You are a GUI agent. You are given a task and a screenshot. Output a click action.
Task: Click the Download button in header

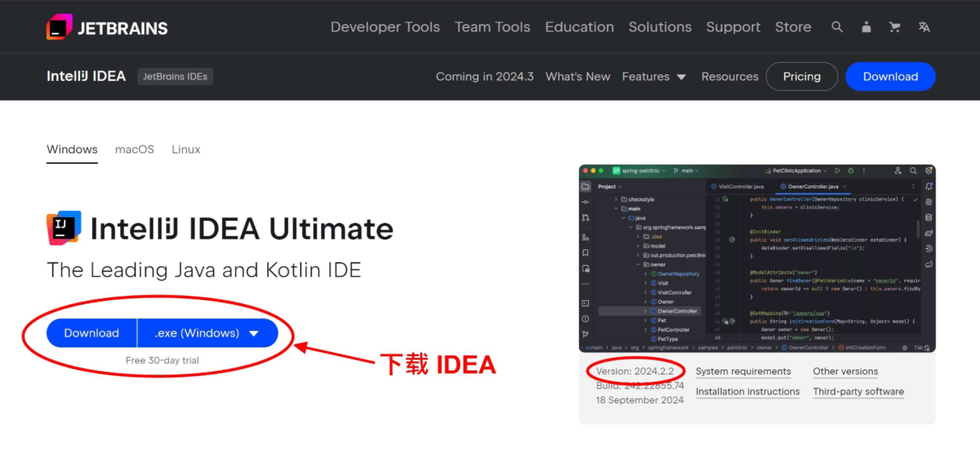click(890, 77)
